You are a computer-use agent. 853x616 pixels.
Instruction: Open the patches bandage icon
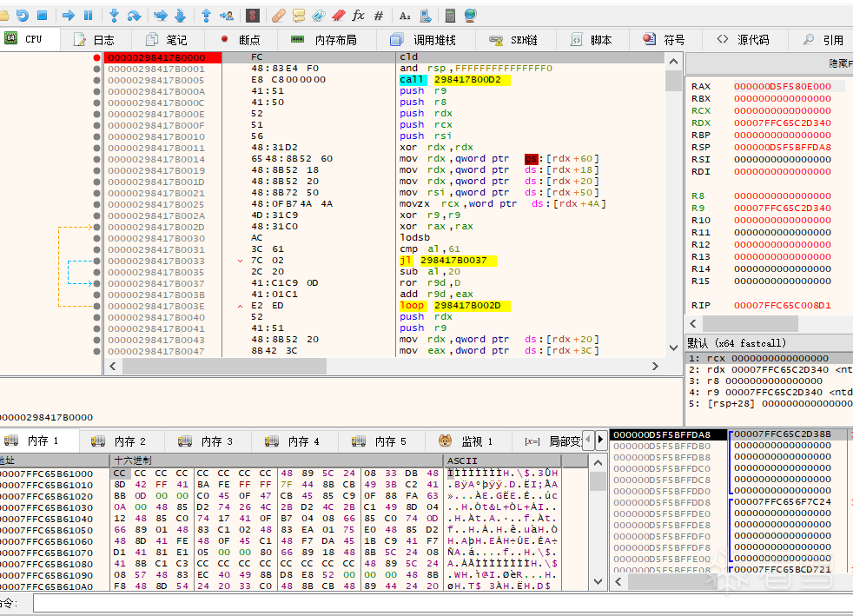pyautogui.click(x=278, y=16)
